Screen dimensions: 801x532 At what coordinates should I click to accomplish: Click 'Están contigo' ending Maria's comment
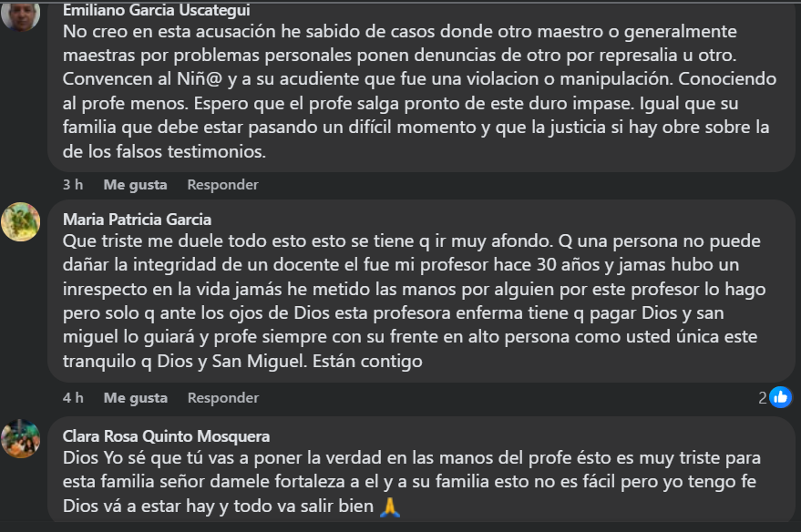[367, 362]
